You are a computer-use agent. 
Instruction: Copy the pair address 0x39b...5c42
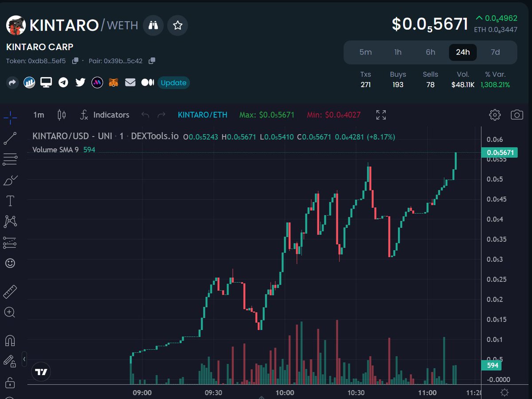[x=152, y=61]
